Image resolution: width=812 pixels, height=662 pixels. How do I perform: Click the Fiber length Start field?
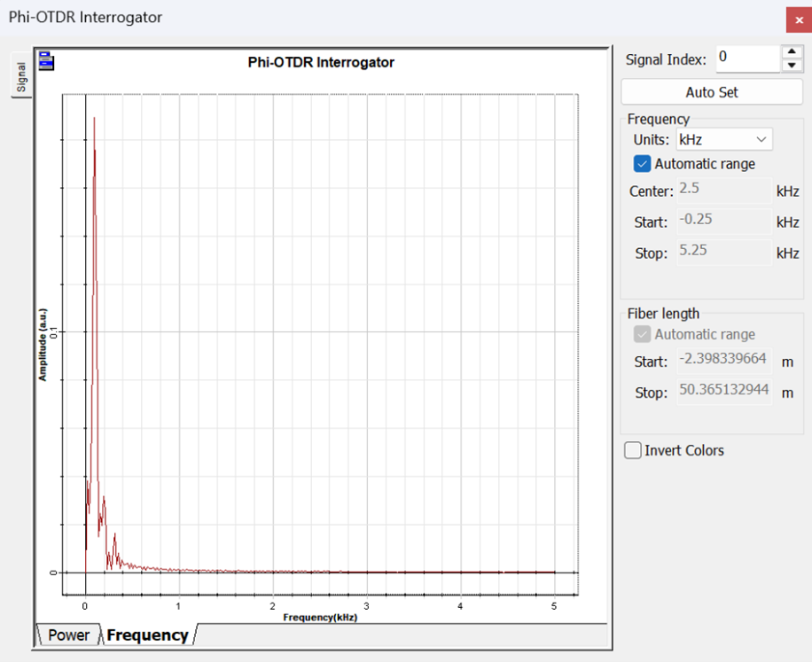pyautogui.click(x=723, y=361)
